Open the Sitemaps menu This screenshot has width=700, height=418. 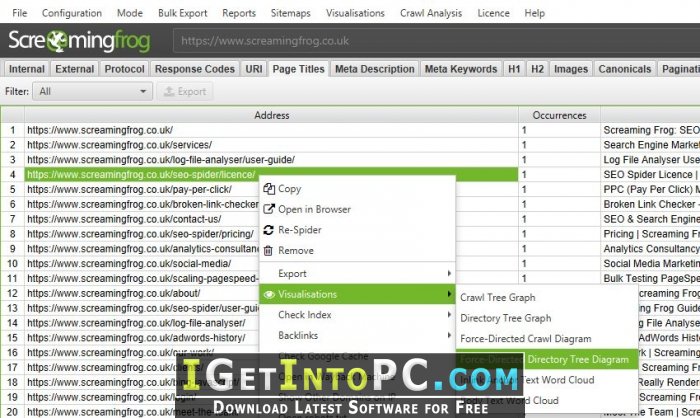[x=291, y=13]
